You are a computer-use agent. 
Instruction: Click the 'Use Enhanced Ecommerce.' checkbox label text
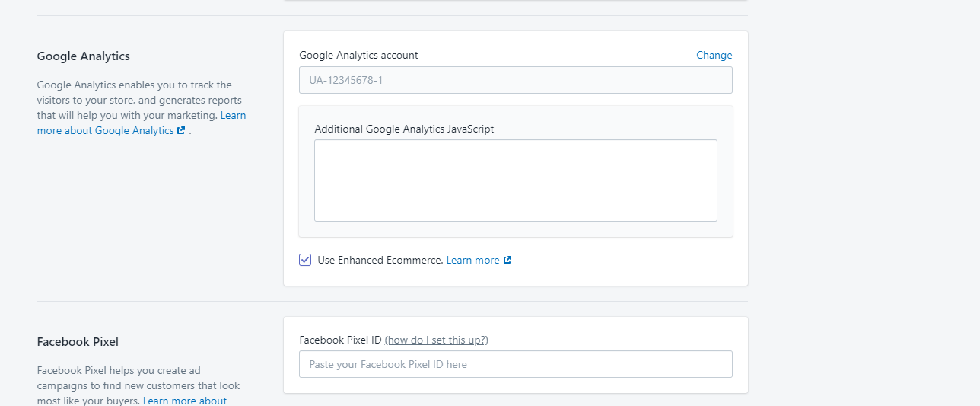[x=380, y=260]
